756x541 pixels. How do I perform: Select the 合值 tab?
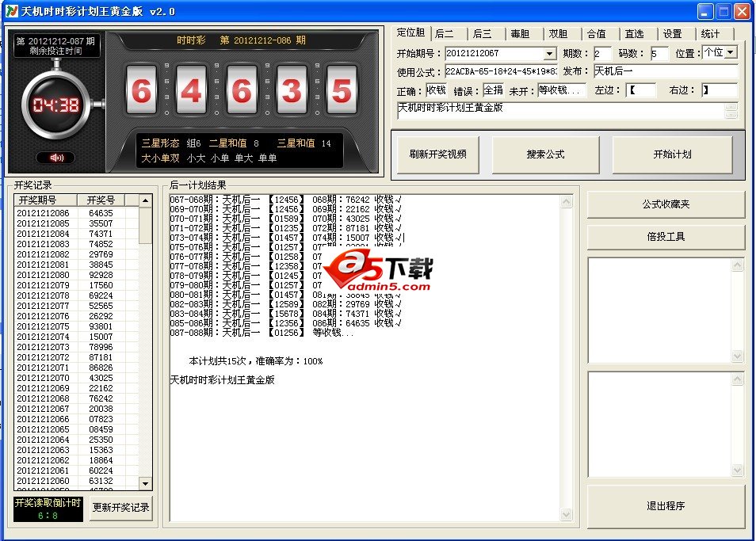pos(597,34)
